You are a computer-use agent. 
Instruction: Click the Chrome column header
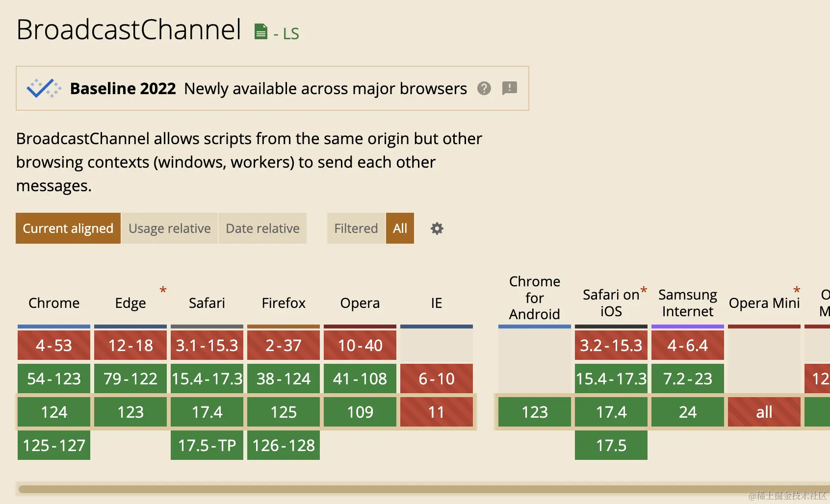point(54,303)
